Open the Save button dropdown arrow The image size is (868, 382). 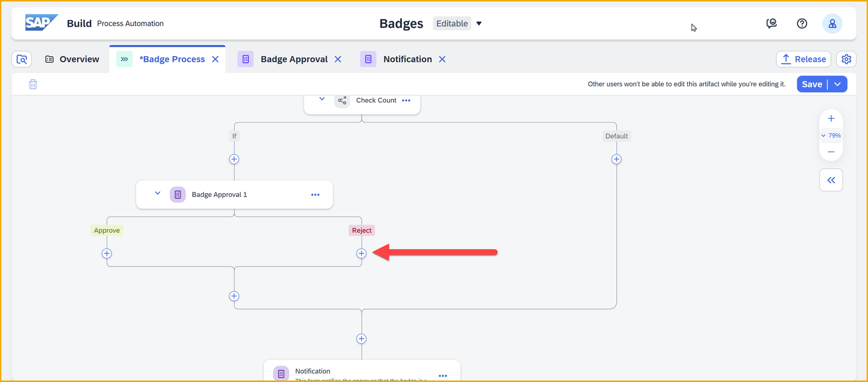838,84
